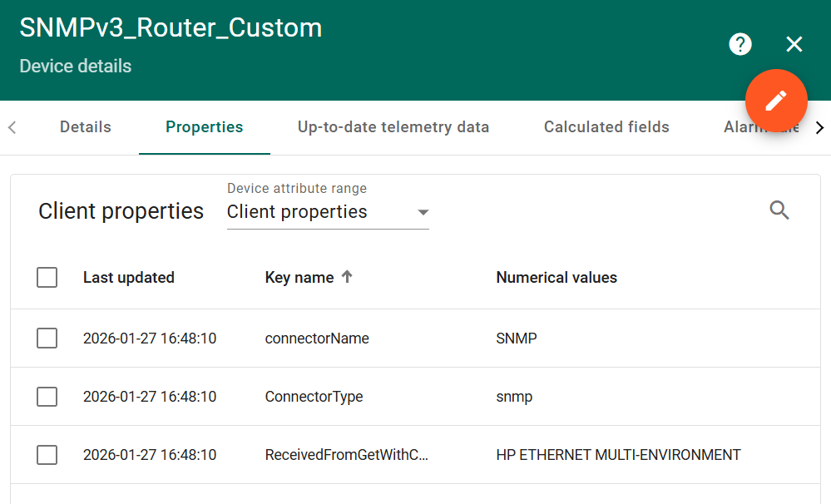
Task: Select the ConnectorType row checkbox
Action: click(x=47, y=397)
